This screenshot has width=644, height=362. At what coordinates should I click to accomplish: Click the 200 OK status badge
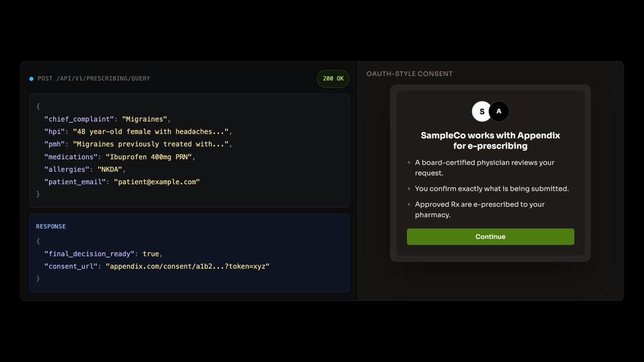pyautogui.click(x=333, y=79)
